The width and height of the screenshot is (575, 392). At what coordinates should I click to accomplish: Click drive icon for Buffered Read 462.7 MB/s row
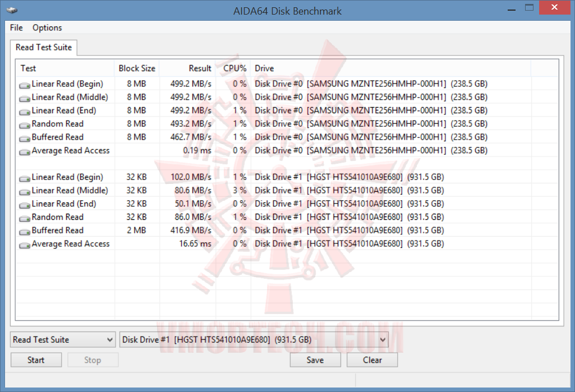25,139
